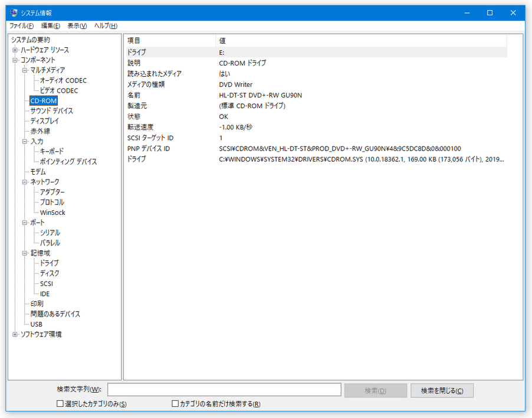Click HL-DT-ST DVD+-RW GU90N value
The width and height of the screenshot is (532, 418).
click(260, 96)
